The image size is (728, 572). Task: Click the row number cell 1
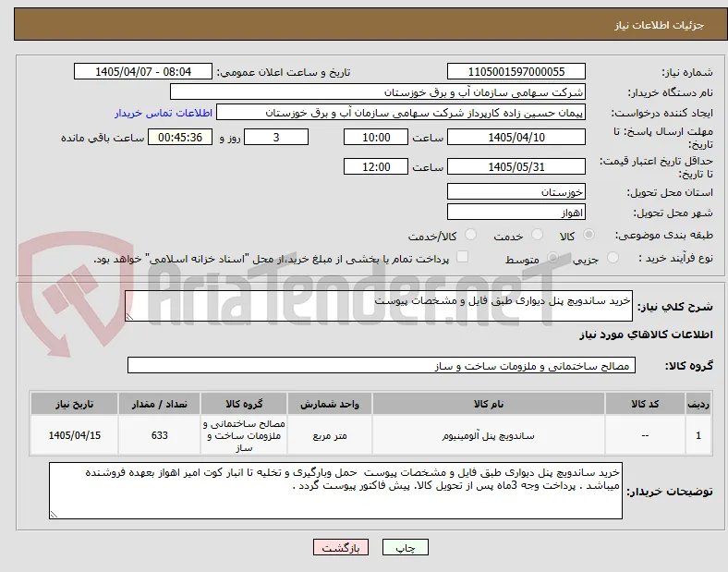698,435
